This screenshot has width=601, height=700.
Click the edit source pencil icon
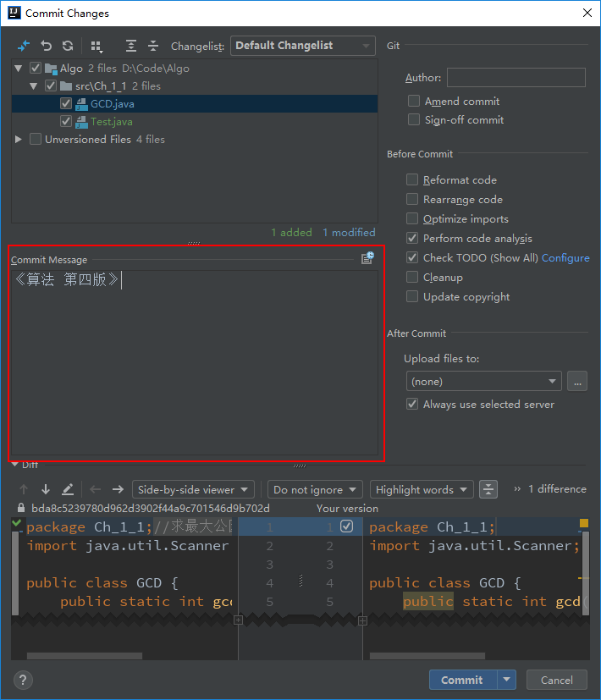[68, 489]
